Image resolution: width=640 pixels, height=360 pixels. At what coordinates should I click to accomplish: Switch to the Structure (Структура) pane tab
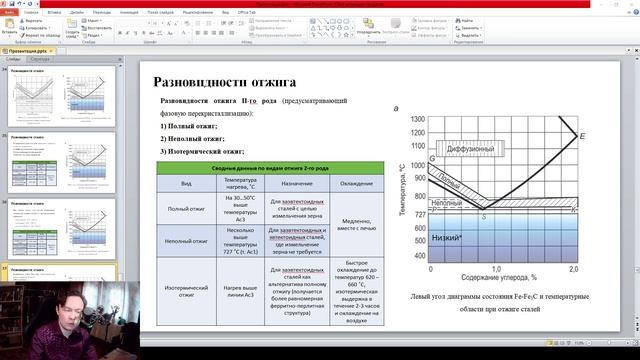40,60
